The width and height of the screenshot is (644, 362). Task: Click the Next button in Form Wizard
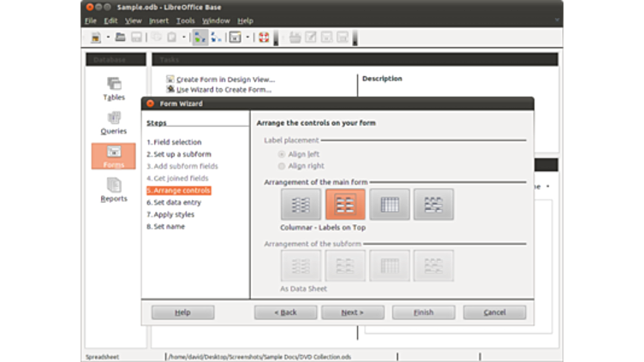point(352,312)
